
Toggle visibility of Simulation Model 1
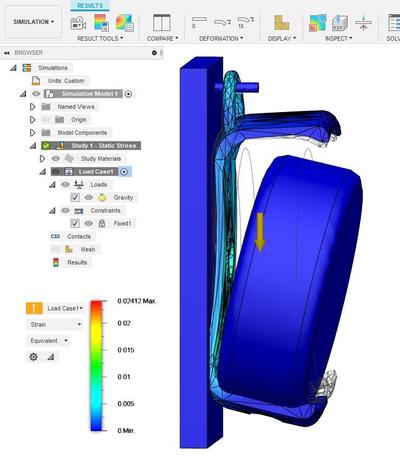pos(36,94)
